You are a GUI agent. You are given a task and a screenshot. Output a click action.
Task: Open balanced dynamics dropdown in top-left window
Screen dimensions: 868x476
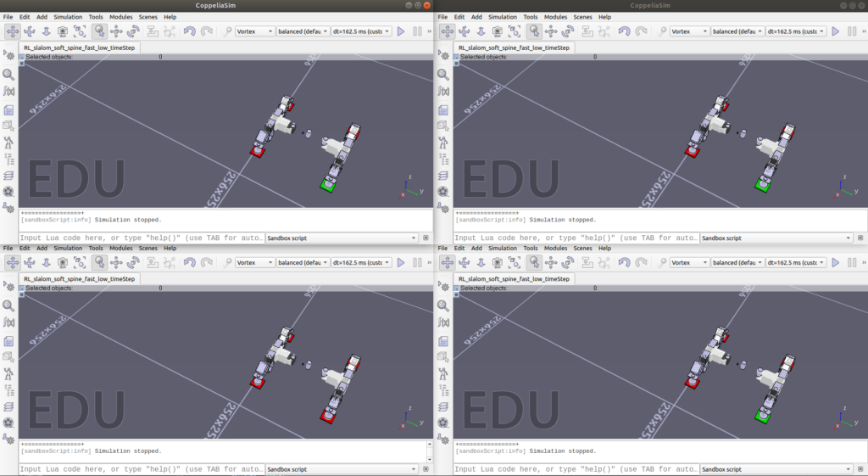pyautogui.click(x=303, y=31)
